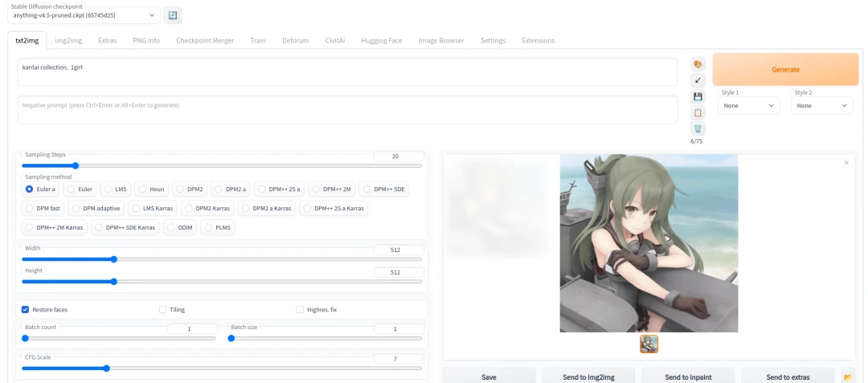
Task: Enable the Tiling checkbox
Action: pyautogui.click(x=163, y=309)
